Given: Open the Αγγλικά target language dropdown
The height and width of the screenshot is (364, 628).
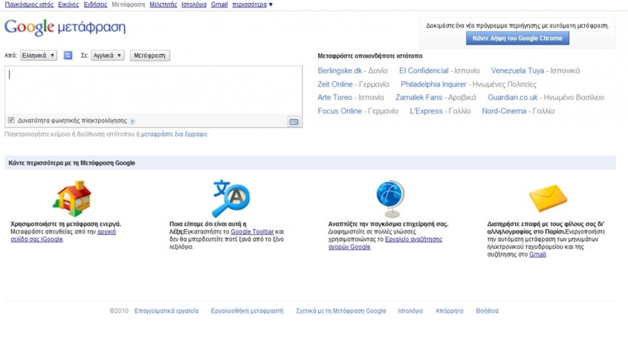Looking at the screenshot, I should tap(108, 55).
